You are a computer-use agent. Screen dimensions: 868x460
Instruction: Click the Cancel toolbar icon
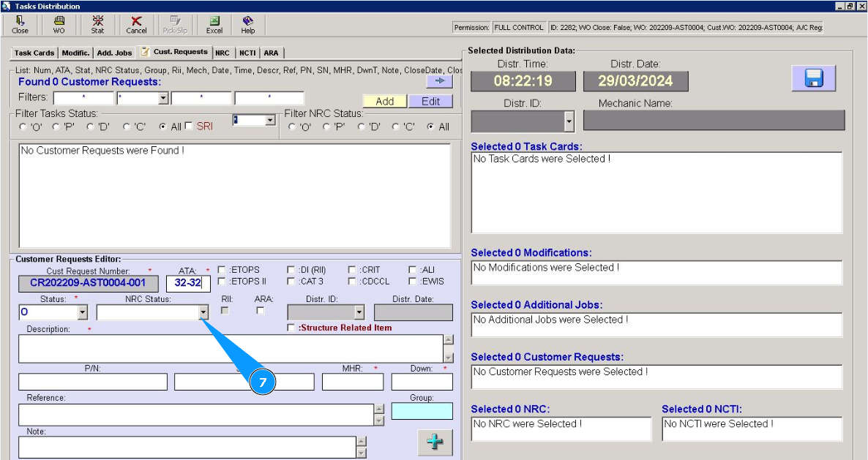[136, 25]
